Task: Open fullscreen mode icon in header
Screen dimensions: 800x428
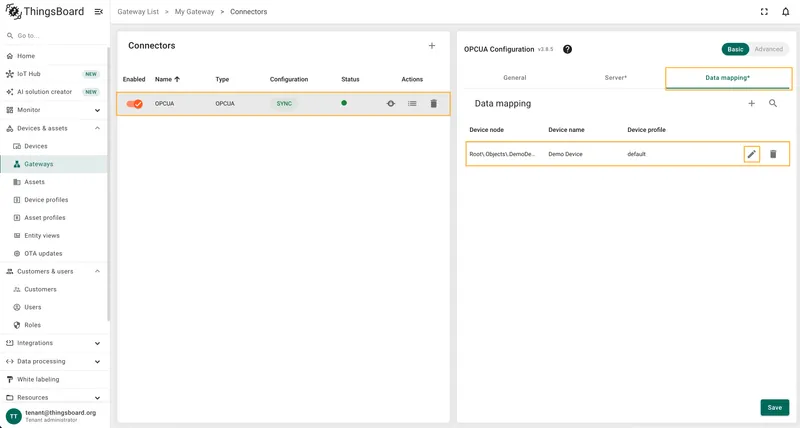Action: coord(764,12)
